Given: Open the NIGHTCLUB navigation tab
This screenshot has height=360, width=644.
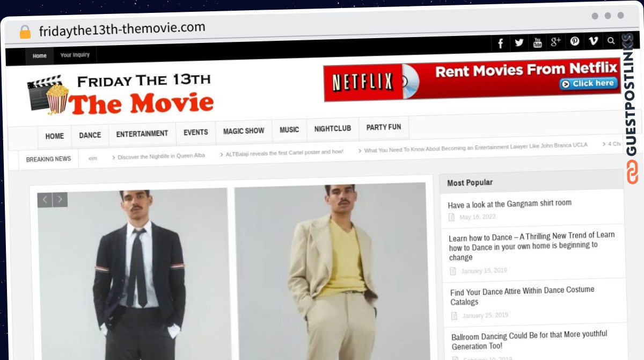Looking at the screenshot, I should (x=333, y=128).
